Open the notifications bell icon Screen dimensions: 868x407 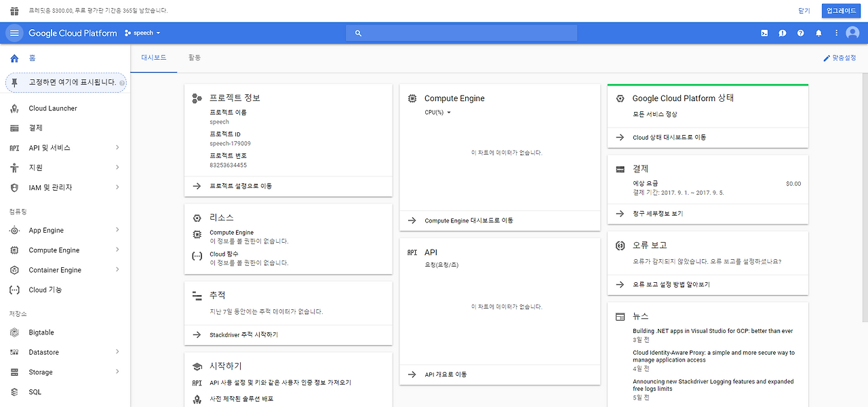818,33
